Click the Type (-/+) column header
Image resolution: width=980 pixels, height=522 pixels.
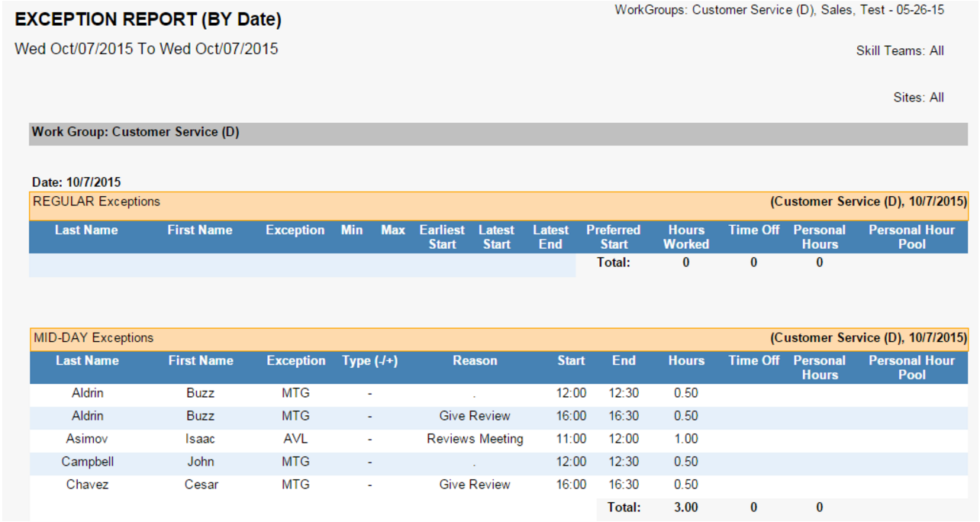pos(370,361)
